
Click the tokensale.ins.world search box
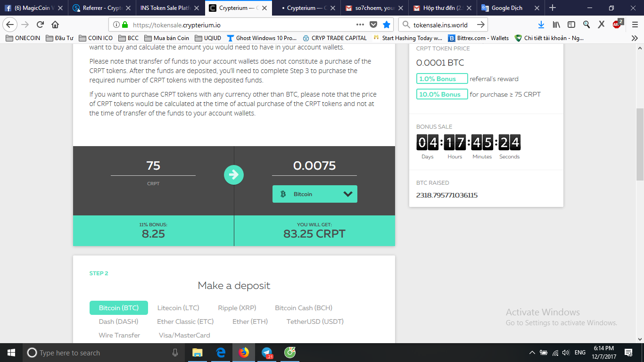[x=443, y=25]
